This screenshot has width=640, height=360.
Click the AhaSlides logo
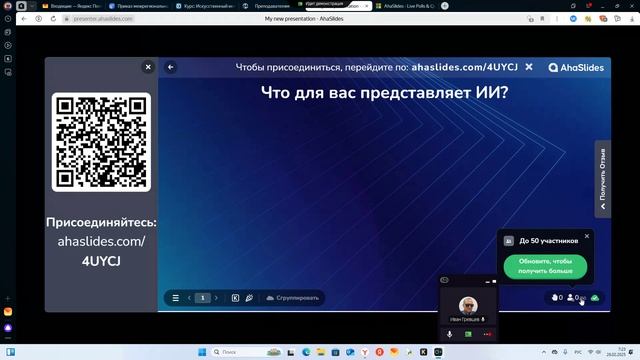(x=576, y=68)
